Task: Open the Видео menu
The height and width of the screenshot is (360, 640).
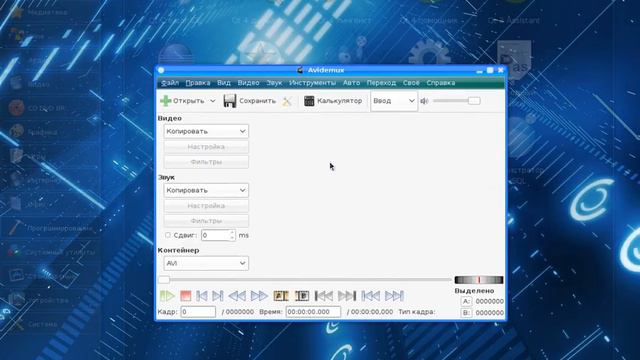Action: tap(249, 83)
